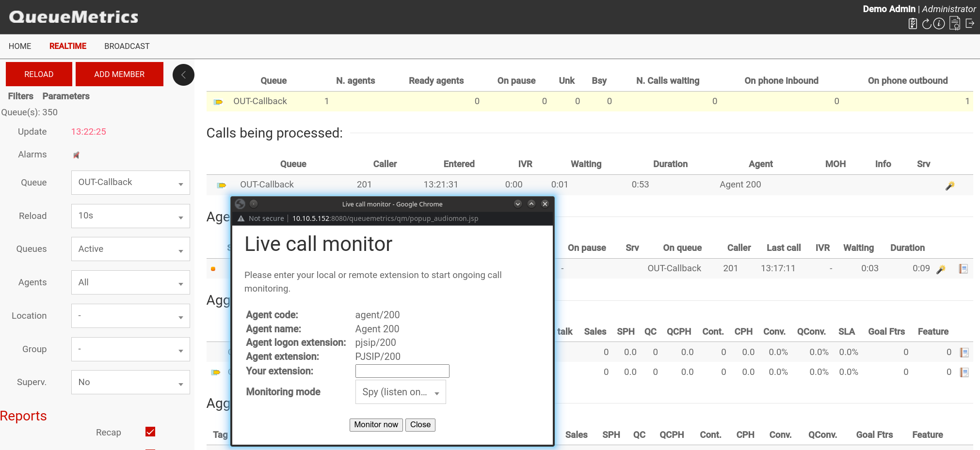Click the logout arrow icon in header
The image size is (980, 450).
coord(970,23)
